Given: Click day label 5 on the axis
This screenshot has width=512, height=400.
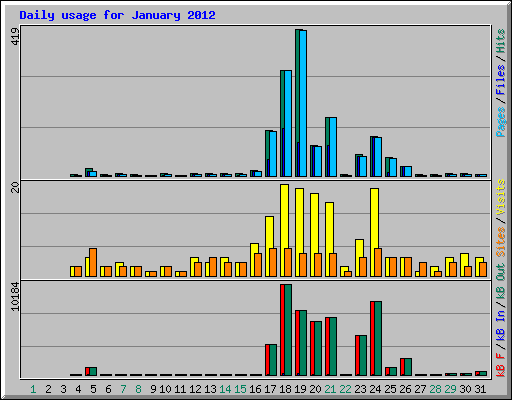Looking at the screenshot, I should point(93,389).
